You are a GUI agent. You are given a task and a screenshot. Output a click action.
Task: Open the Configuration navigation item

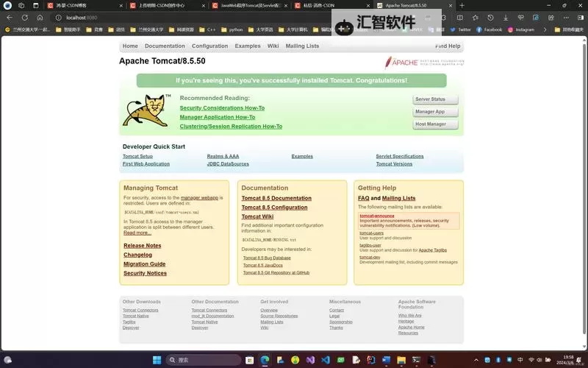tap(210, 46)
